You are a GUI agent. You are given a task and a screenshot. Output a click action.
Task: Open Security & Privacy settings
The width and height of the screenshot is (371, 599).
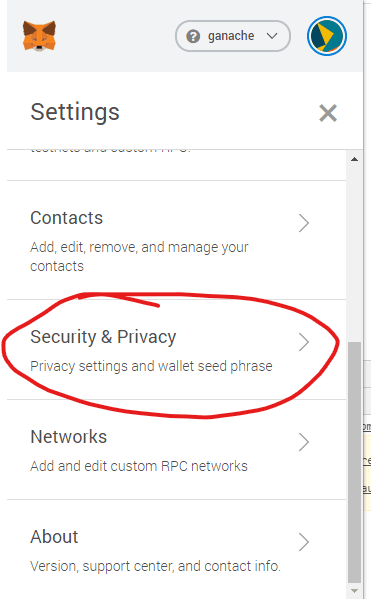click(177, 350)
